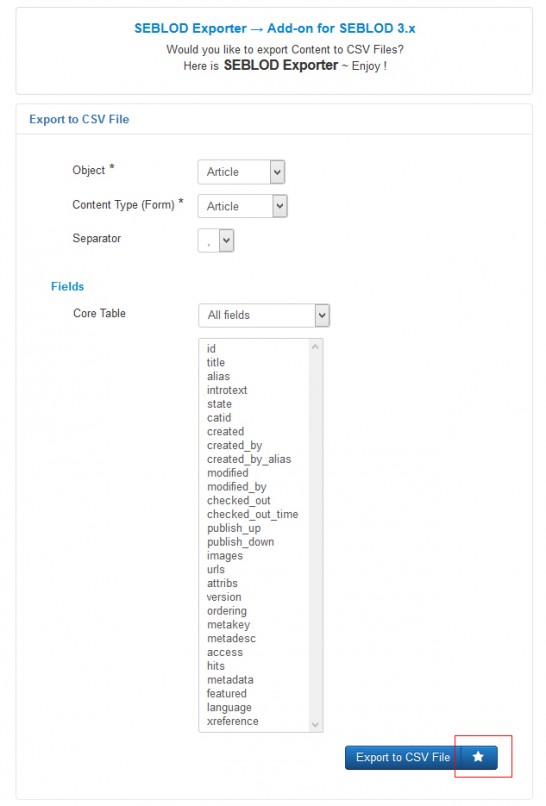Viewport: 546px width, 806px height.
Task: Select the 'metakey' field in list
Action: 228,625
